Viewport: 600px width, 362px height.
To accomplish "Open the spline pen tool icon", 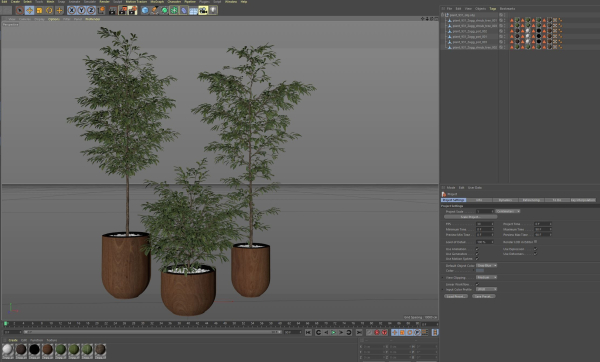I will (155, 10).
